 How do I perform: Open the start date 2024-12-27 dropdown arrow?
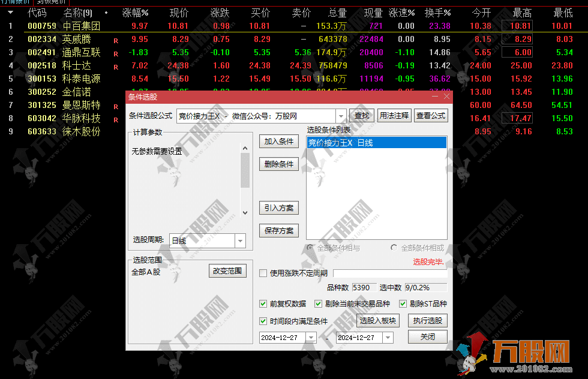311,338
